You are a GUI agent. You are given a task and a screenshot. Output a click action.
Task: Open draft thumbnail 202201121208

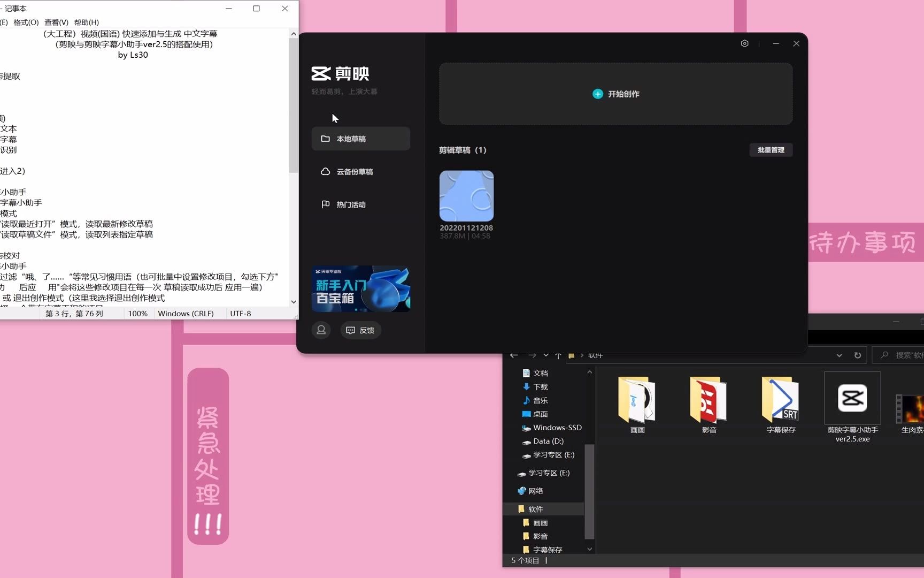[x=466, y=196]
